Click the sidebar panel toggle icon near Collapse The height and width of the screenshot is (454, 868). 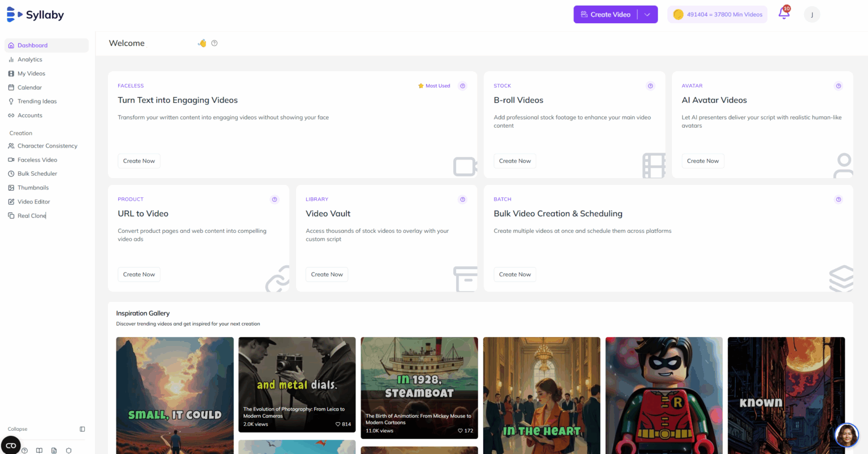coord(82,429)
